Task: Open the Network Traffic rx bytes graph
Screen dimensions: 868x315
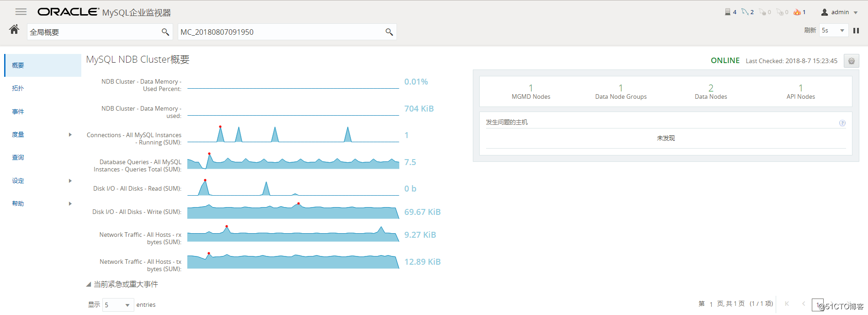Action: (293, 234)
